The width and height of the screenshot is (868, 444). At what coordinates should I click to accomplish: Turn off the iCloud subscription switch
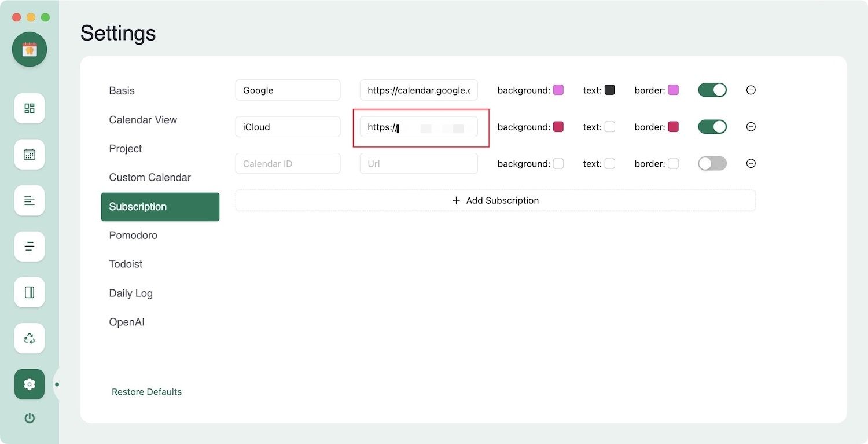click(x=712, y=127)
